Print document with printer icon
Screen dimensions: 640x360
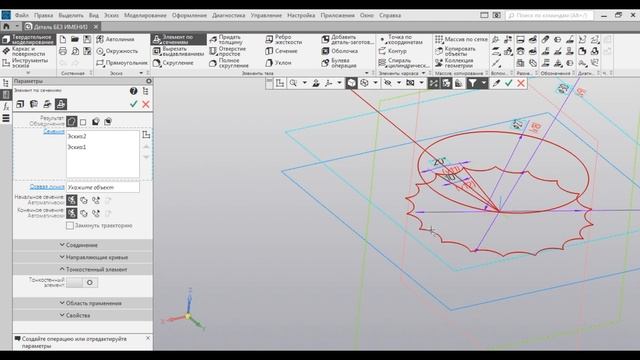[x=63, y=51]
